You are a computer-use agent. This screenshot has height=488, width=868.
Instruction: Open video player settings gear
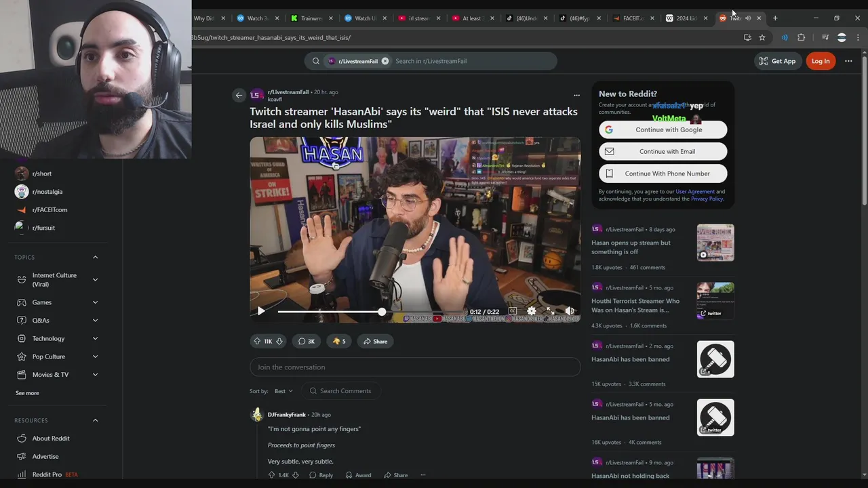(532, 311)
